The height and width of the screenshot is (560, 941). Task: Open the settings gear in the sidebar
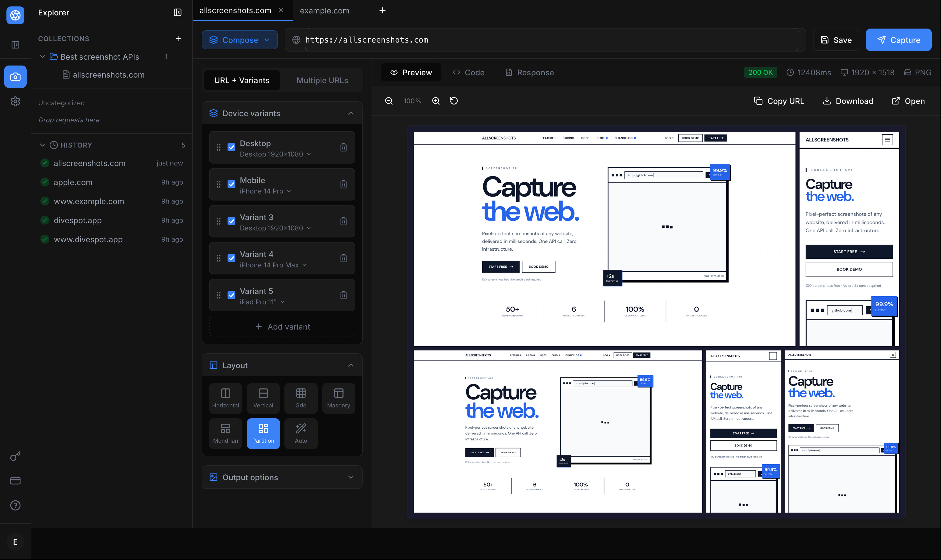(15, 101)
